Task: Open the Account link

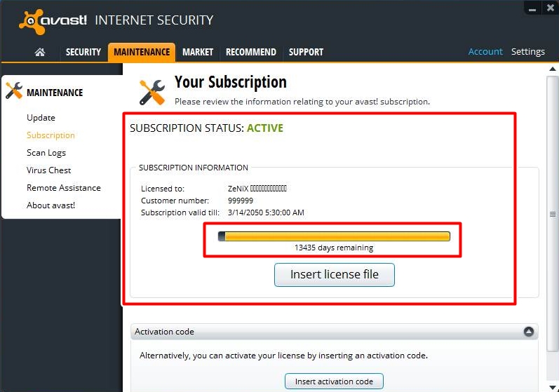Action: pos(485,52)
